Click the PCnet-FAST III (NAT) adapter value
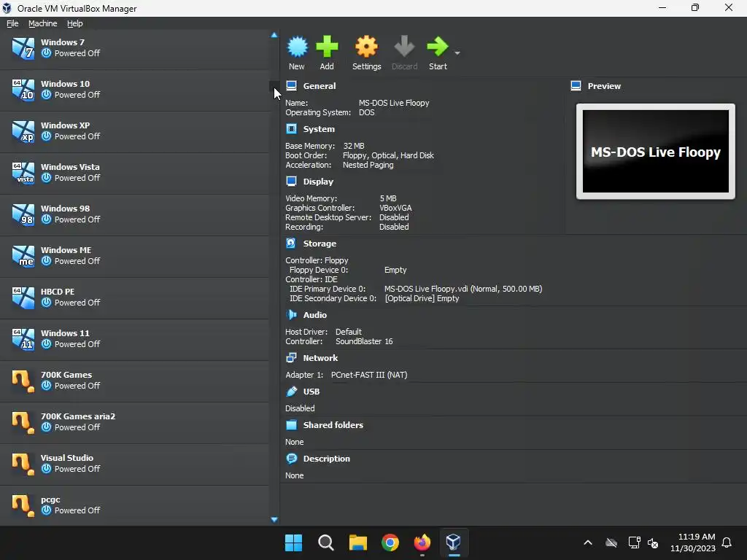Image resolution: width=747 pixels, height=560 pixels. (x=369, y=375)
